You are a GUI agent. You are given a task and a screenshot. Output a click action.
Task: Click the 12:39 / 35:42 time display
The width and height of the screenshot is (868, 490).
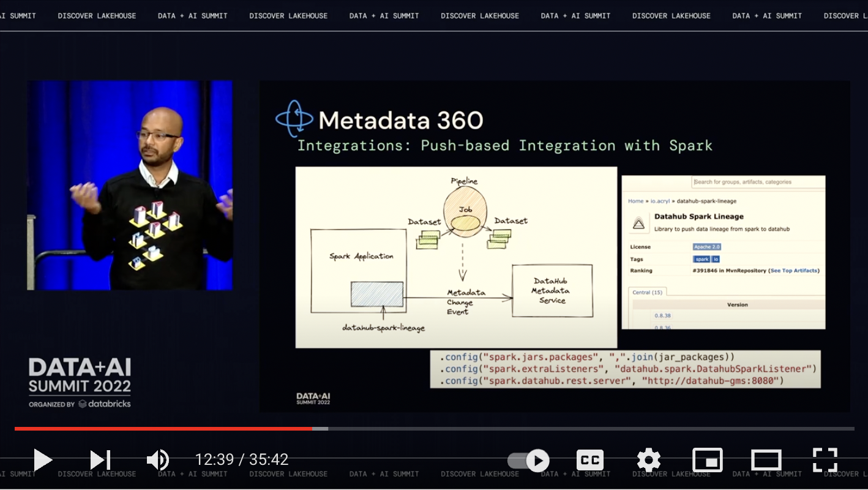point(241,460)
